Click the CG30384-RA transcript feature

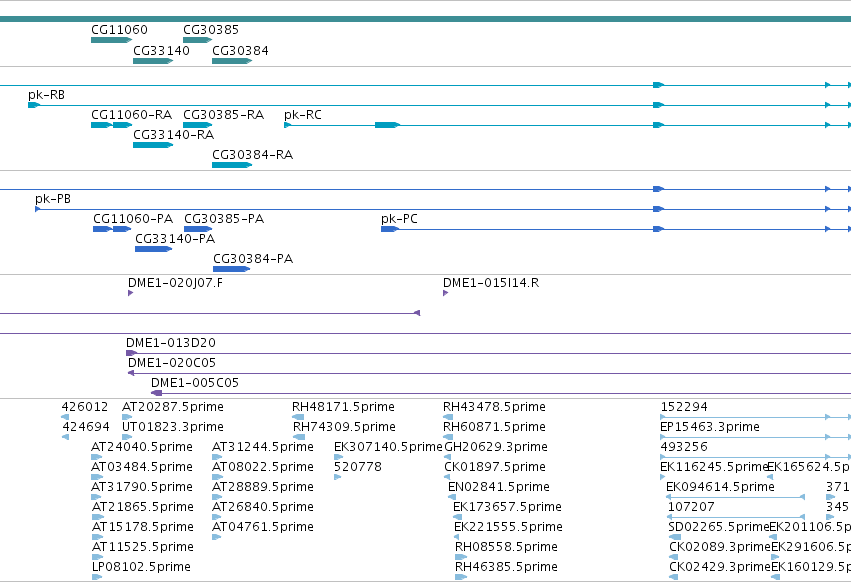(232, 165)
